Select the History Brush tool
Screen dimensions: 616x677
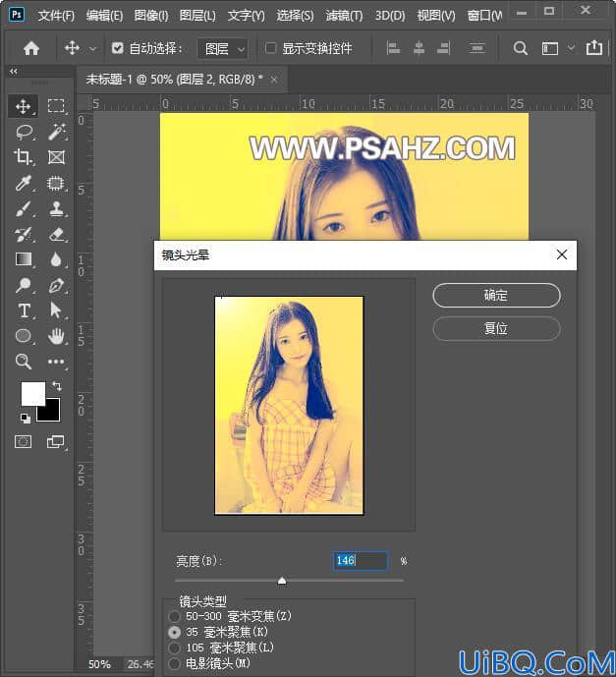24,235
